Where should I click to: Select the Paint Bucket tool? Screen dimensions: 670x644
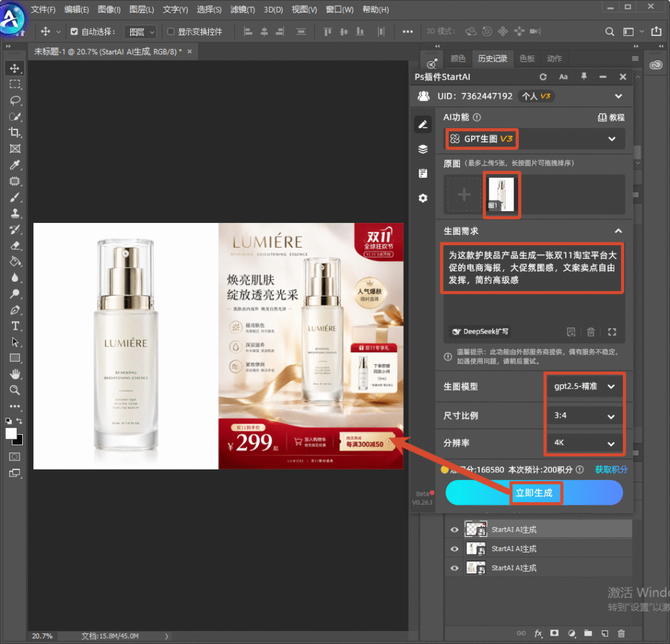tap(15, 262)
